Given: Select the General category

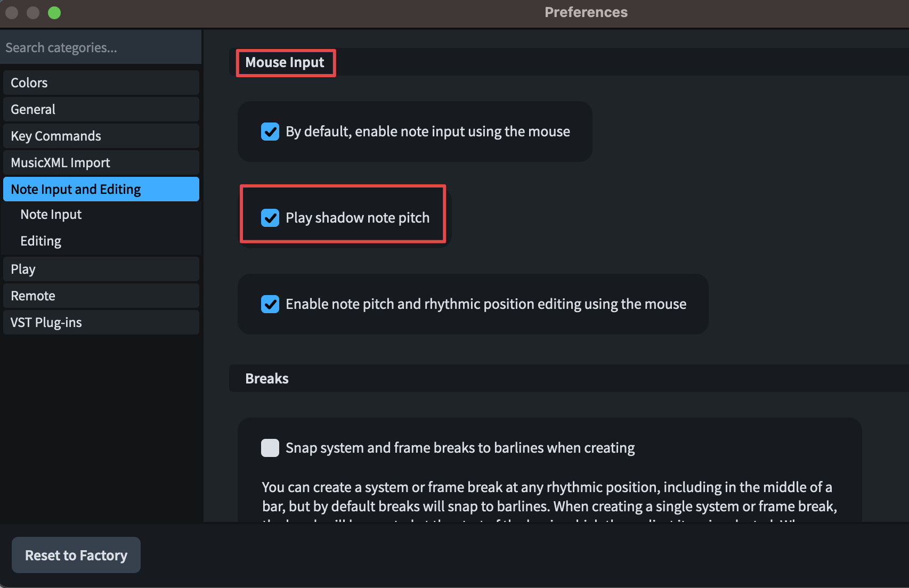Looking at the screenshot, I should coord(101,110).
